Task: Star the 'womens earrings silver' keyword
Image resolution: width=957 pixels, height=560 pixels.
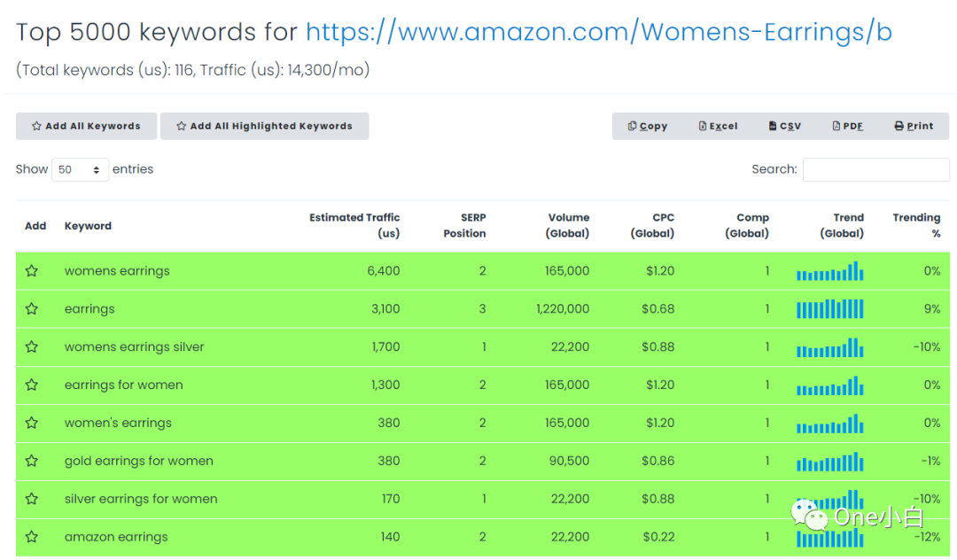Action: [32, 346]
